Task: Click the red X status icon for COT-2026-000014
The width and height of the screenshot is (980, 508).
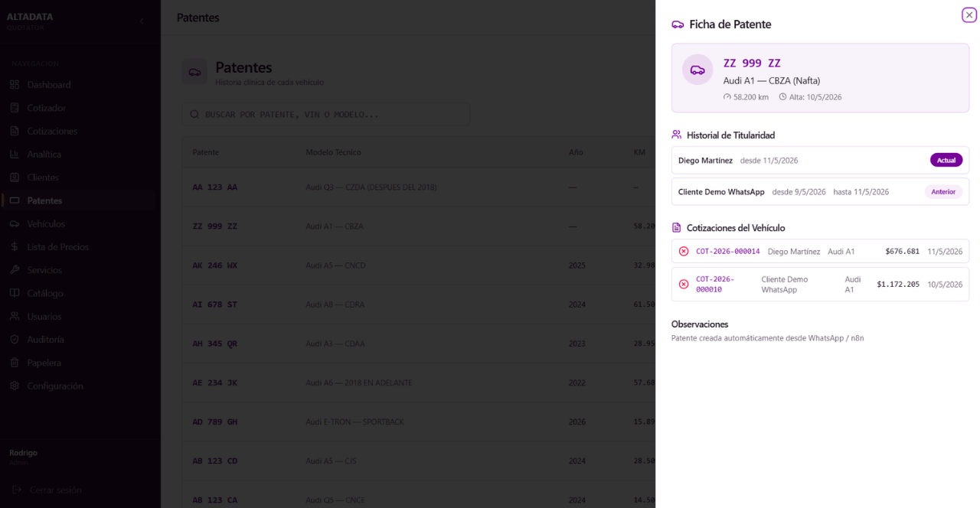Action: click(684, 251)
